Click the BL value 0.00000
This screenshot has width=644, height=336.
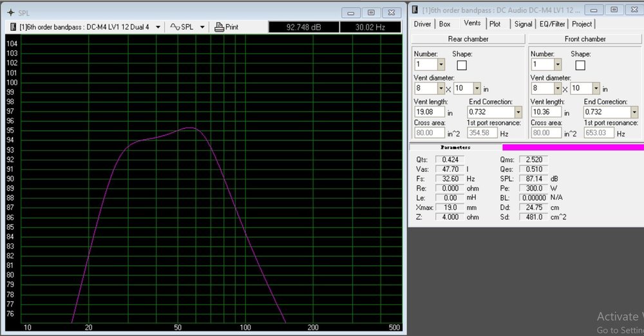[534, 198]
